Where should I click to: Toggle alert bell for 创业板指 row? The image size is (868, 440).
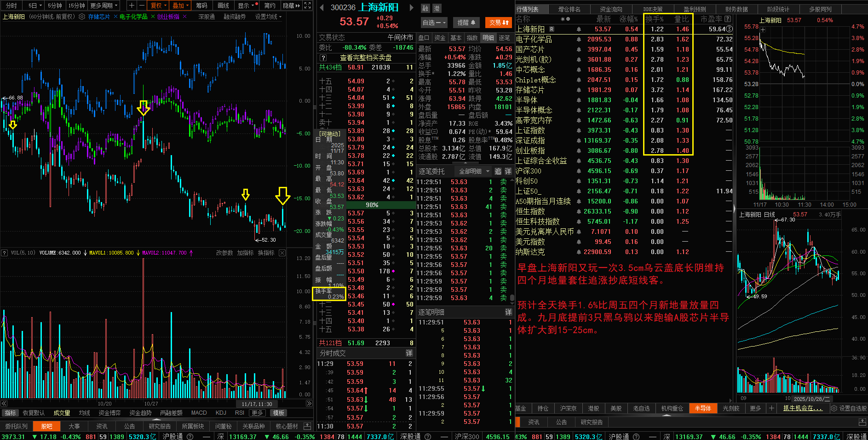pos(579,151)
